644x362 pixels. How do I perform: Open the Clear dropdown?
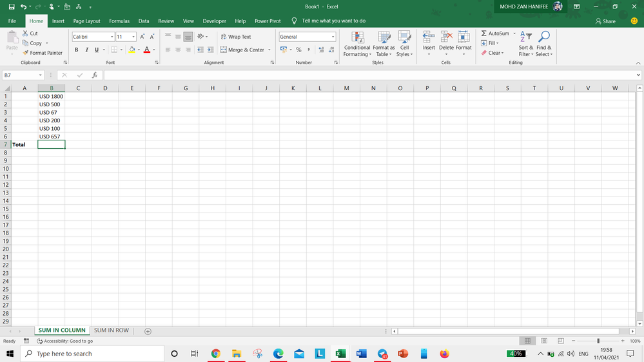pyautogui.click(x=493, y=53)
